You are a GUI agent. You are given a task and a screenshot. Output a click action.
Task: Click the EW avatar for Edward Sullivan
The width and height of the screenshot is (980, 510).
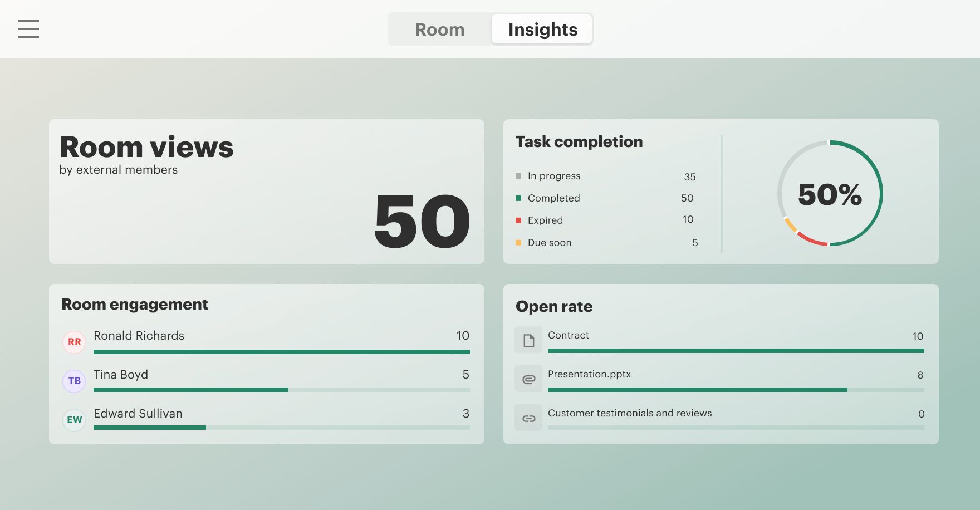point(74,420)
